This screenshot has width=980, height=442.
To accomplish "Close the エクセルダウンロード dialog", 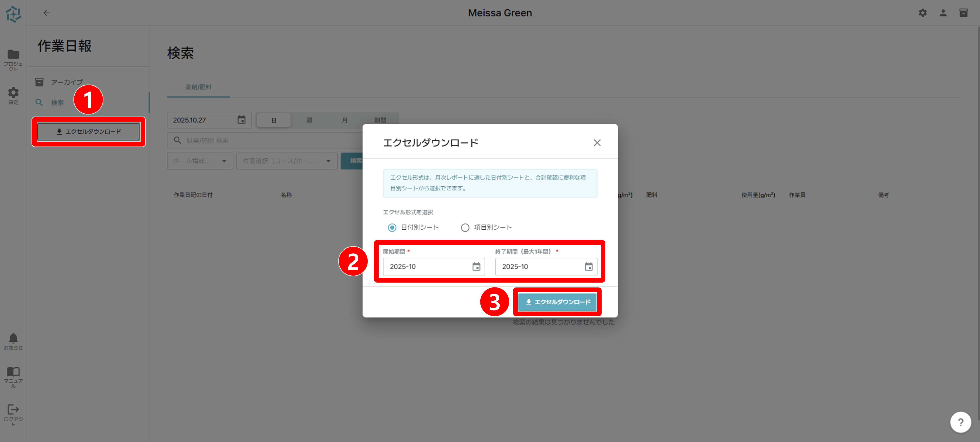I will 597,143.
